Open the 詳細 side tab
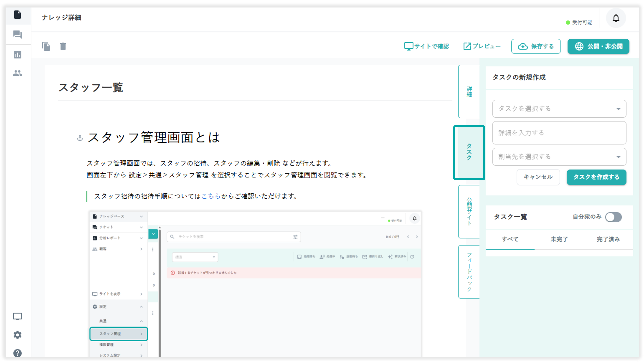The height and width of the screenshot is (362, 644). click(x=469, y=91)
